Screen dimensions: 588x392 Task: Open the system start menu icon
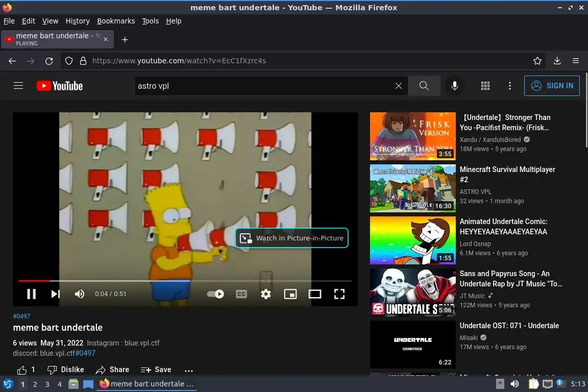pyautogui.click(x=8, y=384)
